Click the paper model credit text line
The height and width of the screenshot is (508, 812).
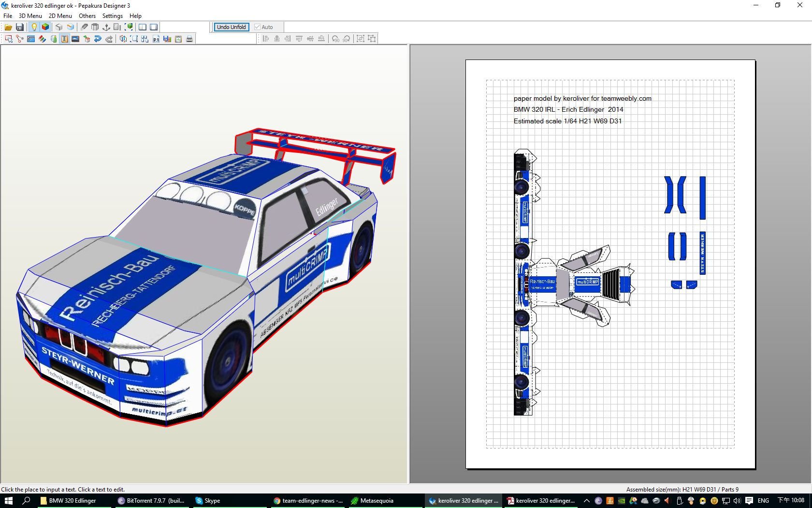[582, 98]
